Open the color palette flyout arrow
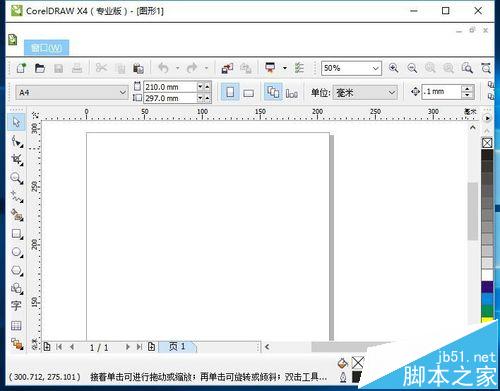Screen dimensions: 500x391 tap(487, 118)
